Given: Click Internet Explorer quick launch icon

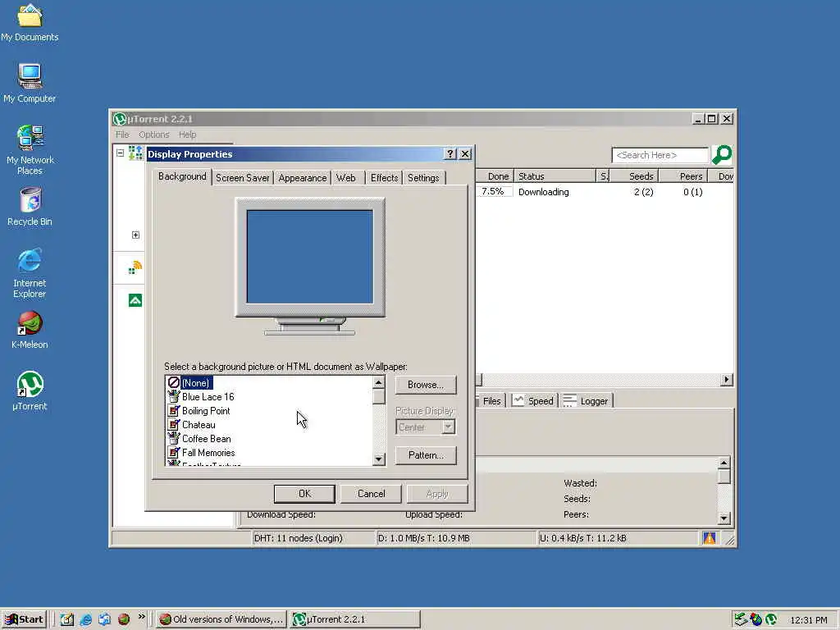Looking at the screenshot, I should click(85, 619).
